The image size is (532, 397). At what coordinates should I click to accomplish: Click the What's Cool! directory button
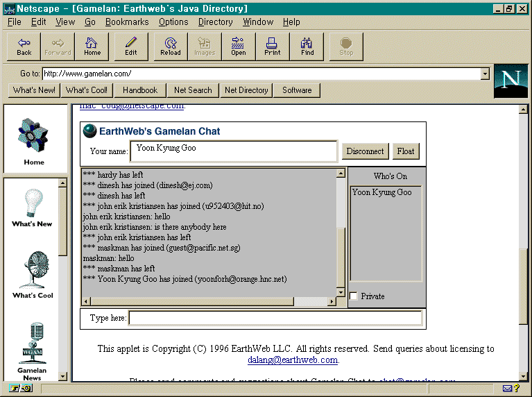[87, 90]
